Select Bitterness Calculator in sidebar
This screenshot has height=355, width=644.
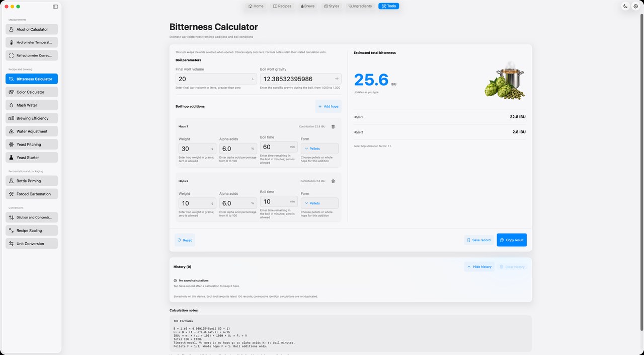pos(32,79)
